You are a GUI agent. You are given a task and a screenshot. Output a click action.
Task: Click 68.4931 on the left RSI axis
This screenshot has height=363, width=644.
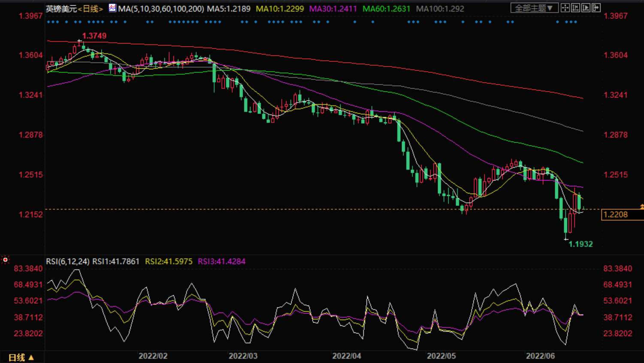[x=28, y=285]
